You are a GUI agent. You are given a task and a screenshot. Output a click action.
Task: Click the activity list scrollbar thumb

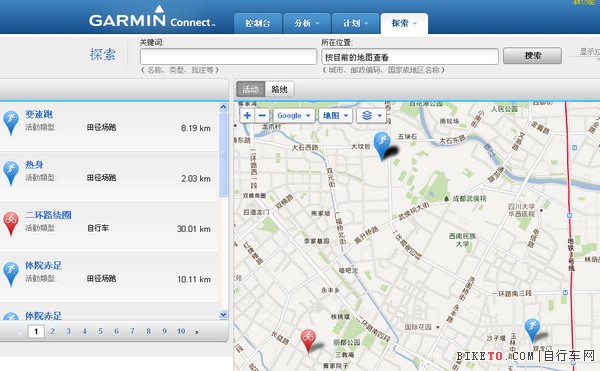[x=223, y=154]
